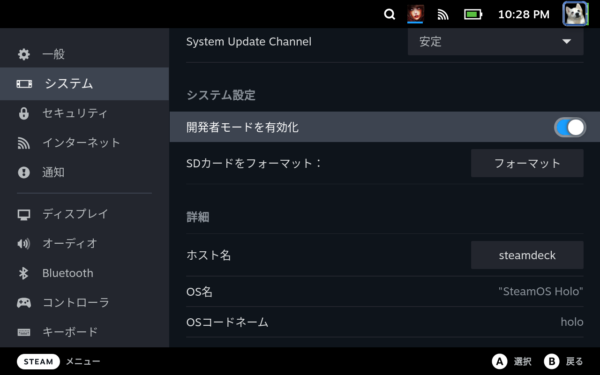Image resolution: width=600 pixels, height=375 pixels.
Task: Click the OSコードネーム label
Action: pos(227,322)
